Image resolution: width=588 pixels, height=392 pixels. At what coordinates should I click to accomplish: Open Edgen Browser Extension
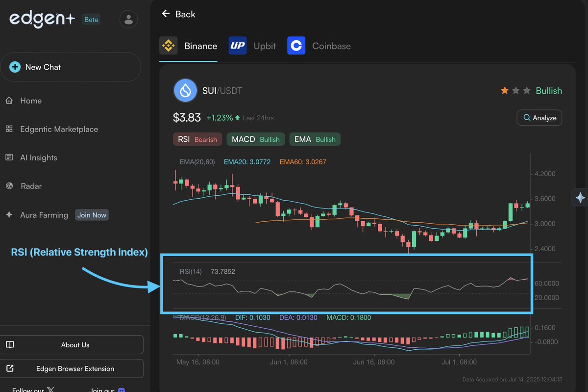[72, 368]
